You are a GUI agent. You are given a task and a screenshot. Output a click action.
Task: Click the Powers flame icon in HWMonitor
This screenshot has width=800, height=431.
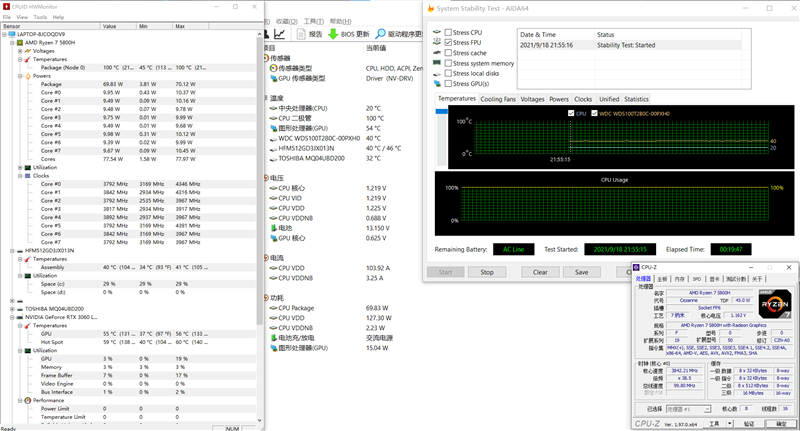(x=28, y=76)
